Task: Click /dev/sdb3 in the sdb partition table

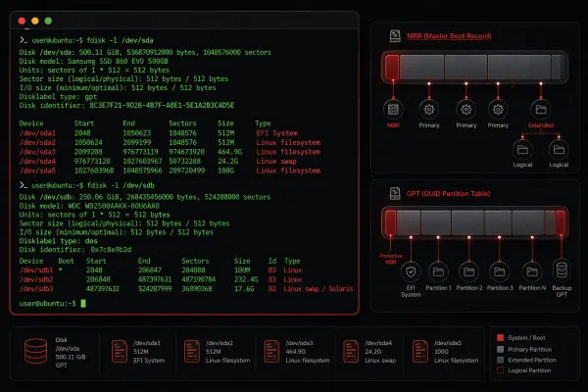Action: [36, 289]
